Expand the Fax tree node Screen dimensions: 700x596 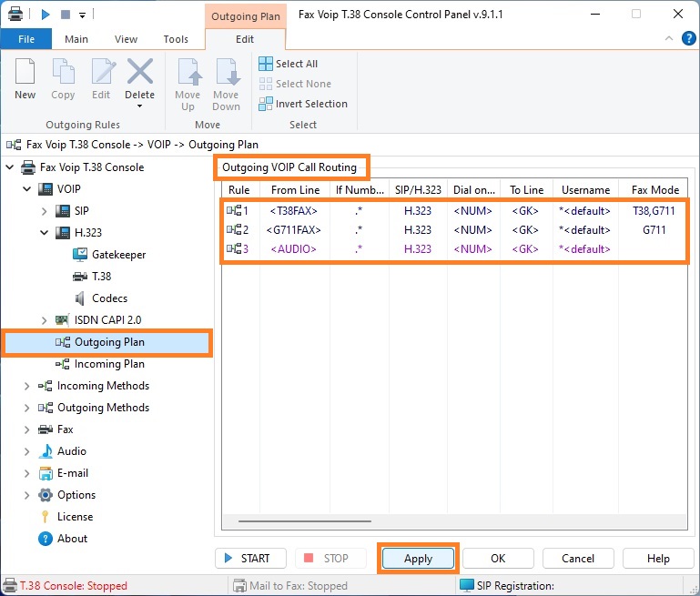[x=26, y=429]
